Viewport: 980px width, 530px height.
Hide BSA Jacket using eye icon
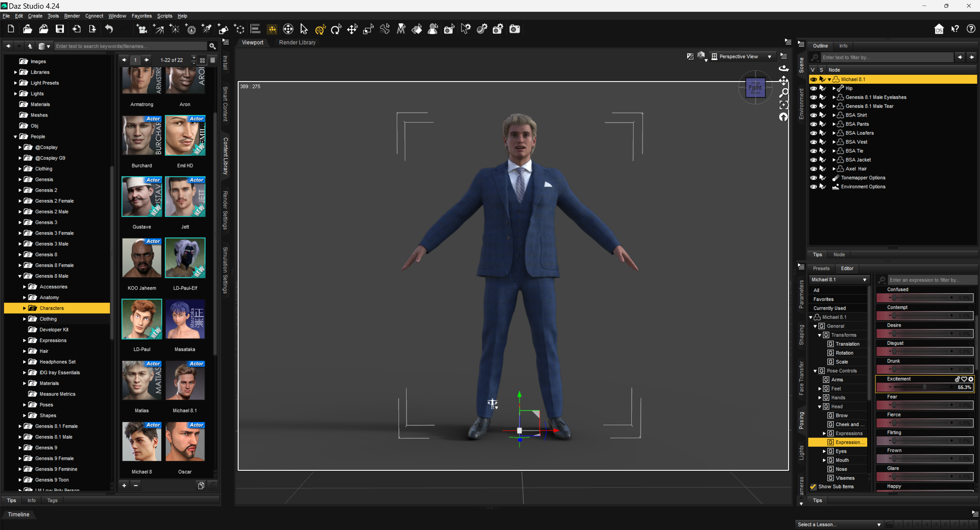point(813,160)
